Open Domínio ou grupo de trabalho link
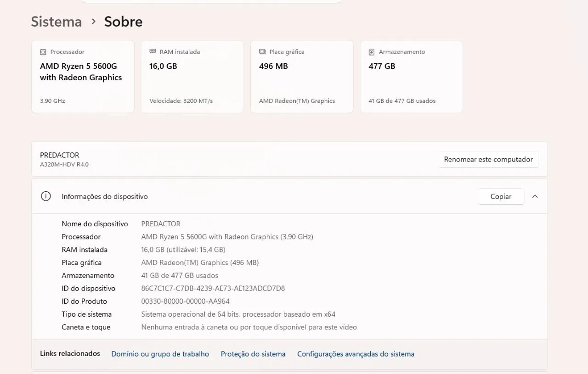The width and height of the screenshot is (588, 374). tap(160, 354)
